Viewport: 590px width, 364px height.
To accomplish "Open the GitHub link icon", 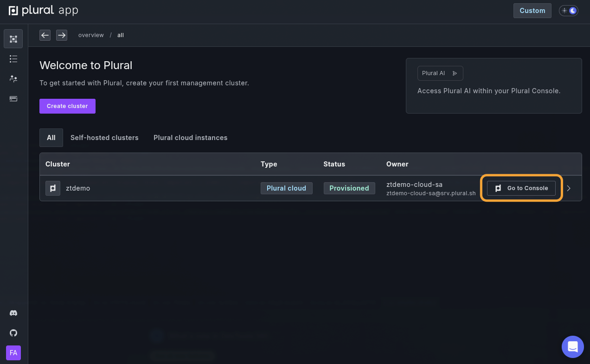I will (13, 333).
